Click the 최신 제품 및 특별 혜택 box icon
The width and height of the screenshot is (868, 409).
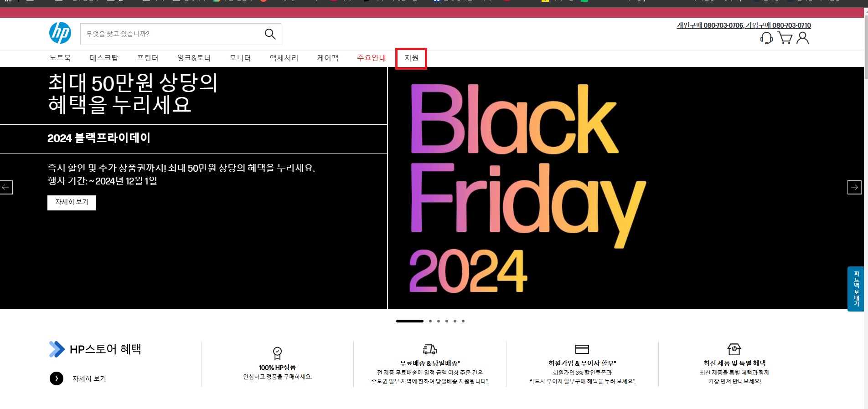coord(734,349)
